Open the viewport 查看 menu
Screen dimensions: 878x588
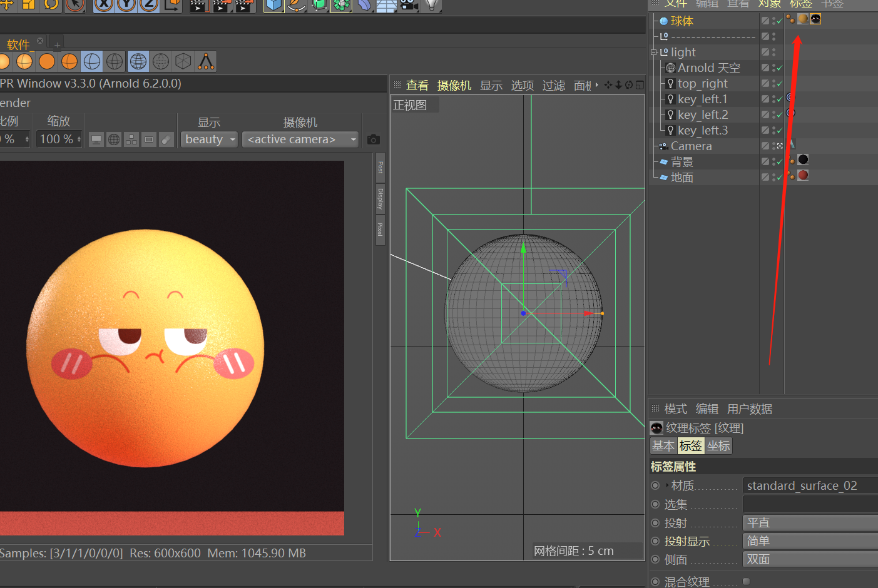point(417,85)
